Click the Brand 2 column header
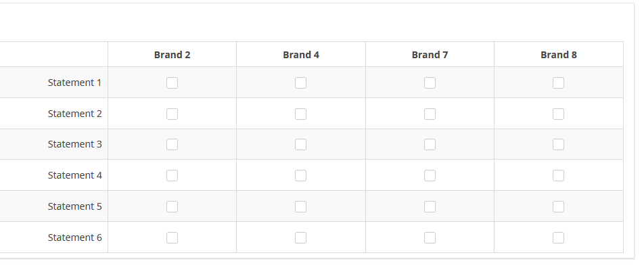 click(x=172, y=55)
